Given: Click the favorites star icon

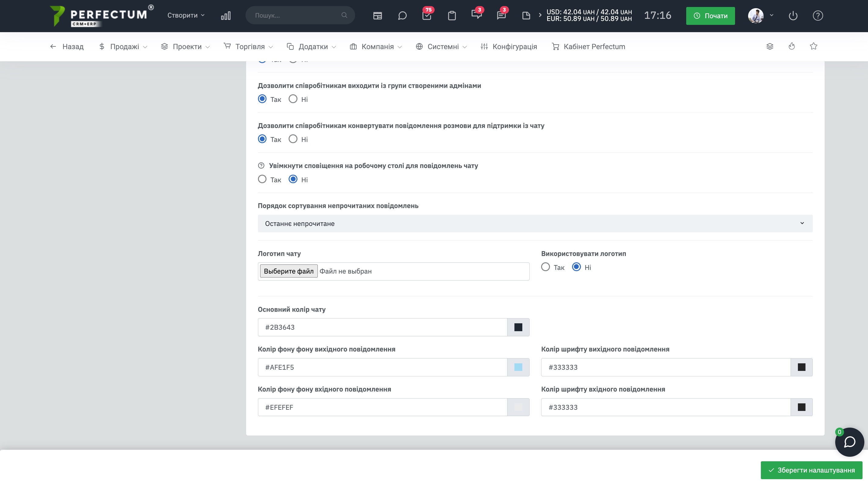Looking at the screenshot, I should click(813, 46).
